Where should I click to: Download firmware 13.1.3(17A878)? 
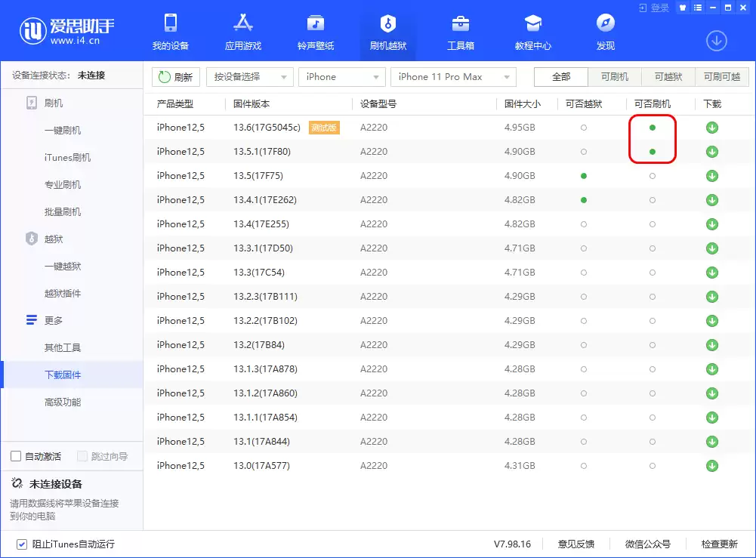point(712,369)
